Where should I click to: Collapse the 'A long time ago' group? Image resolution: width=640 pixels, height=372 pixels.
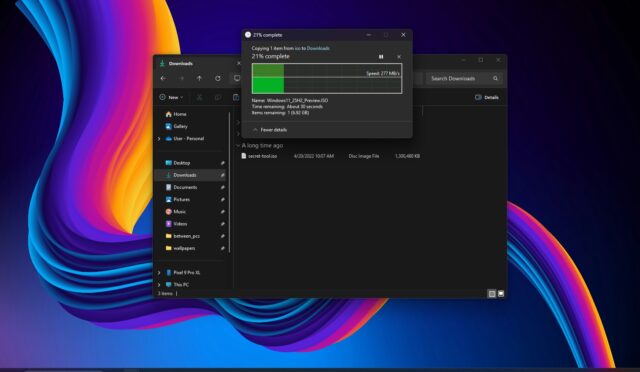pos(238,146)
